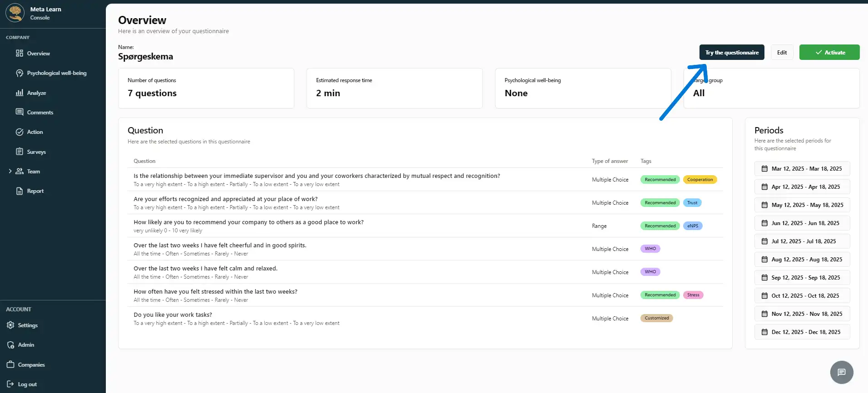Expand the Team section chevron
This screenshot has width=868, height=393.
coord(10,172)
